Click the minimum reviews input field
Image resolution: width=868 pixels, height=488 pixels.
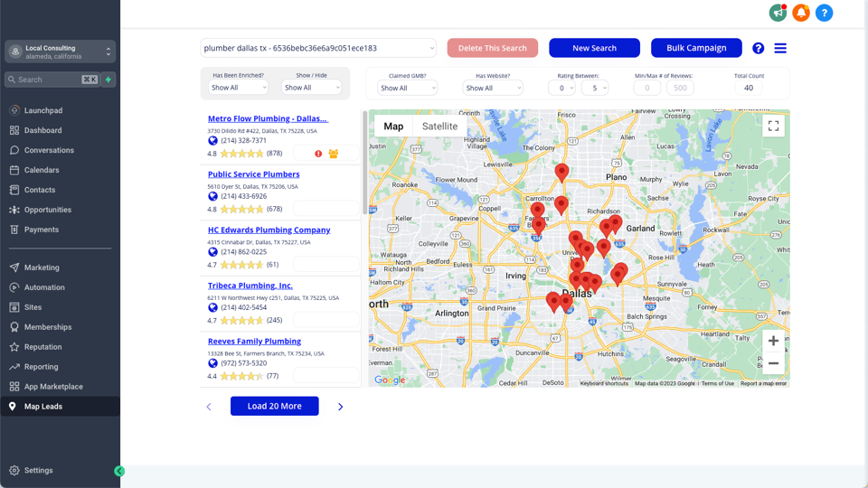647,88
